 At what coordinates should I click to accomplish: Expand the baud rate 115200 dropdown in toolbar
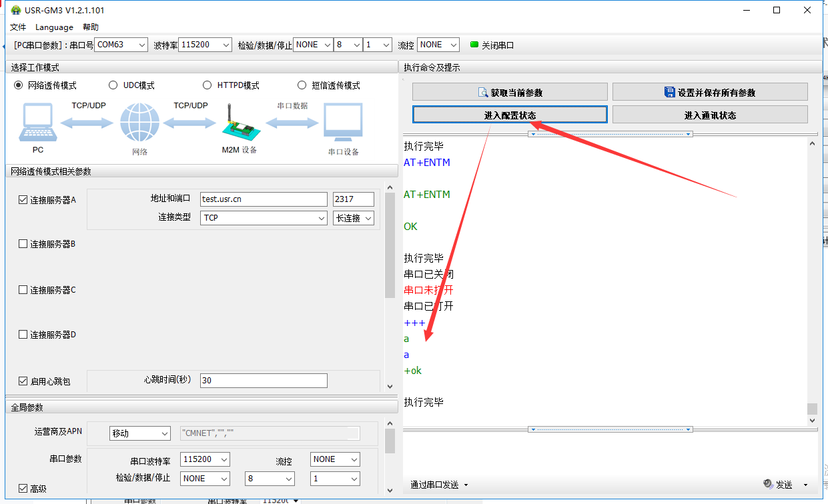coord(205,45)
